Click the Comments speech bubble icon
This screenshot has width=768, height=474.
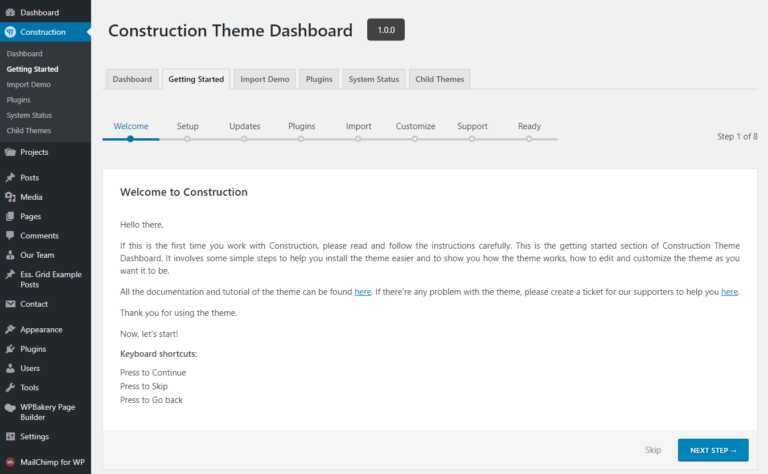(x=10, y=236)
